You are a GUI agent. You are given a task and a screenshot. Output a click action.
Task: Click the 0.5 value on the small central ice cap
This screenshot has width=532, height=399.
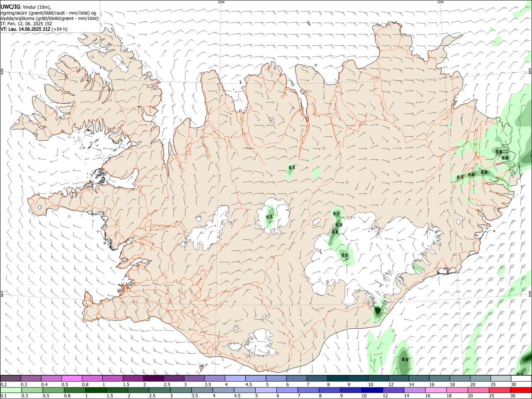click(x=269, y=217)
